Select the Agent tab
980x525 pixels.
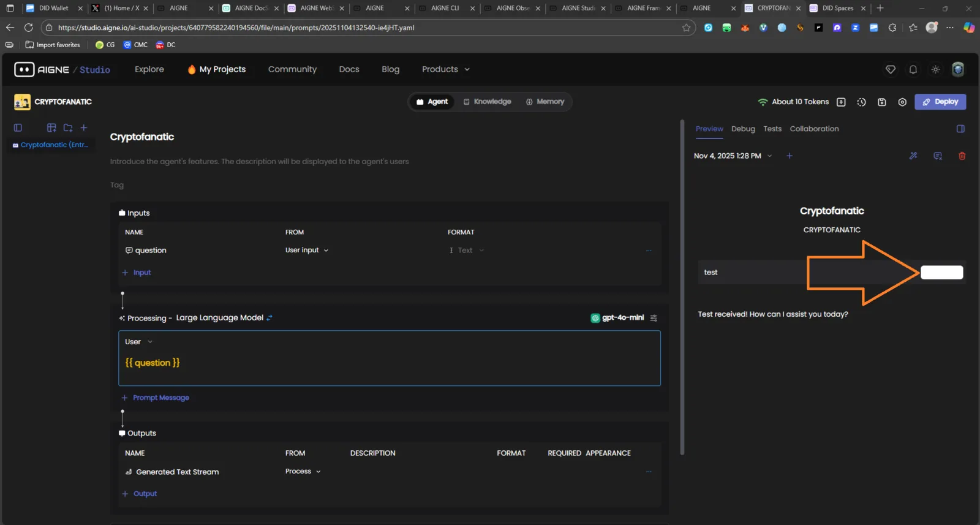click(432, 102)
